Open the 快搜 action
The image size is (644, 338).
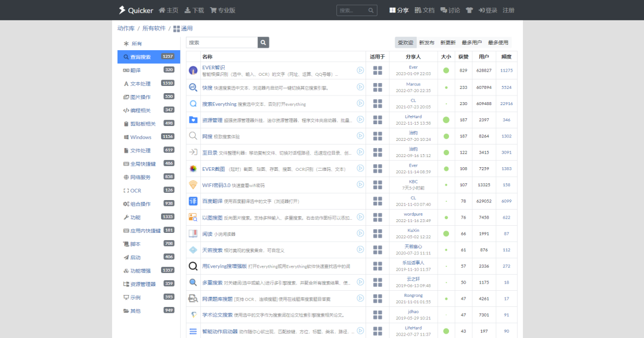click(x=207, y=88)
